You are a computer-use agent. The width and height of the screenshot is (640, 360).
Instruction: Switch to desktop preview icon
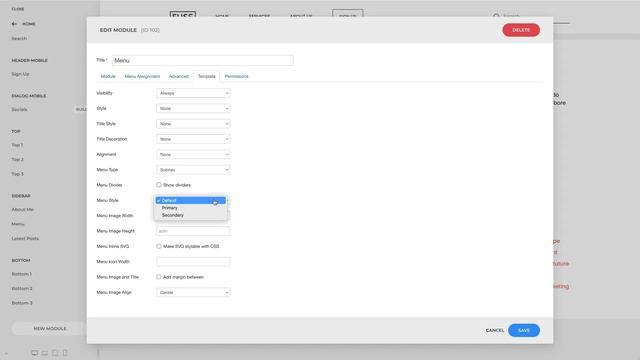tap(35, 353)
